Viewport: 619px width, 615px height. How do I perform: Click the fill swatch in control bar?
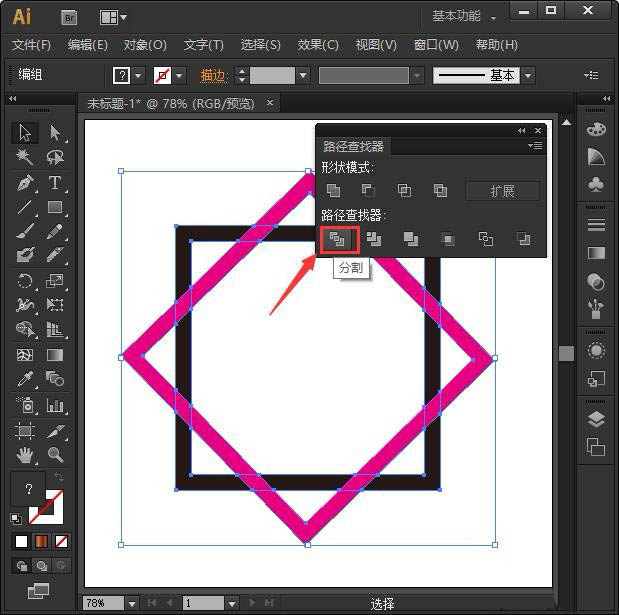click(122, 75)
